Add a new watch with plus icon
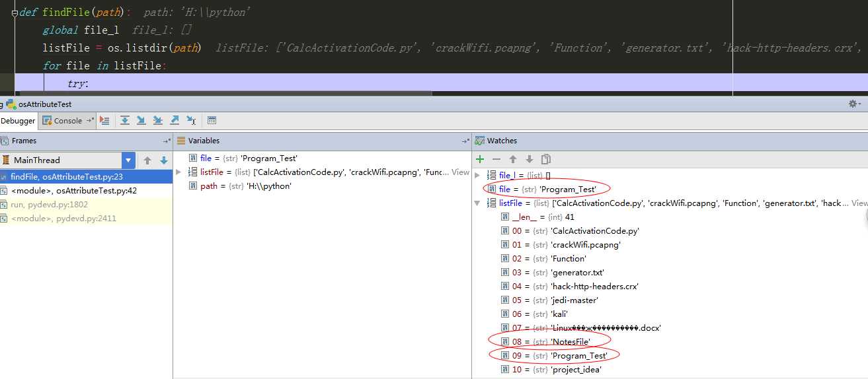 [x=480, y=159]
